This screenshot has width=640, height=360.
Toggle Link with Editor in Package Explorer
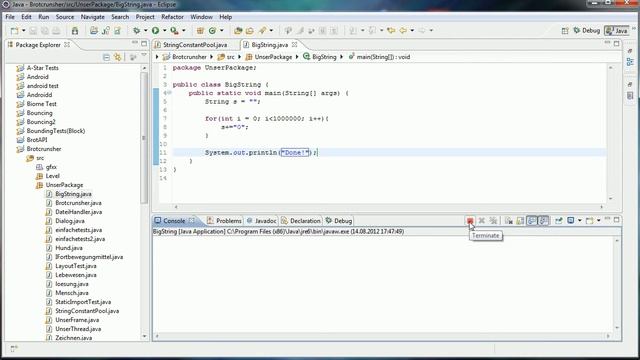(118, 57)
